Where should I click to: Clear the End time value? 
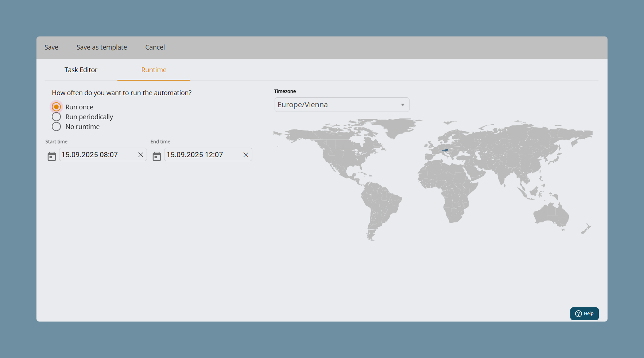[246, 155]
